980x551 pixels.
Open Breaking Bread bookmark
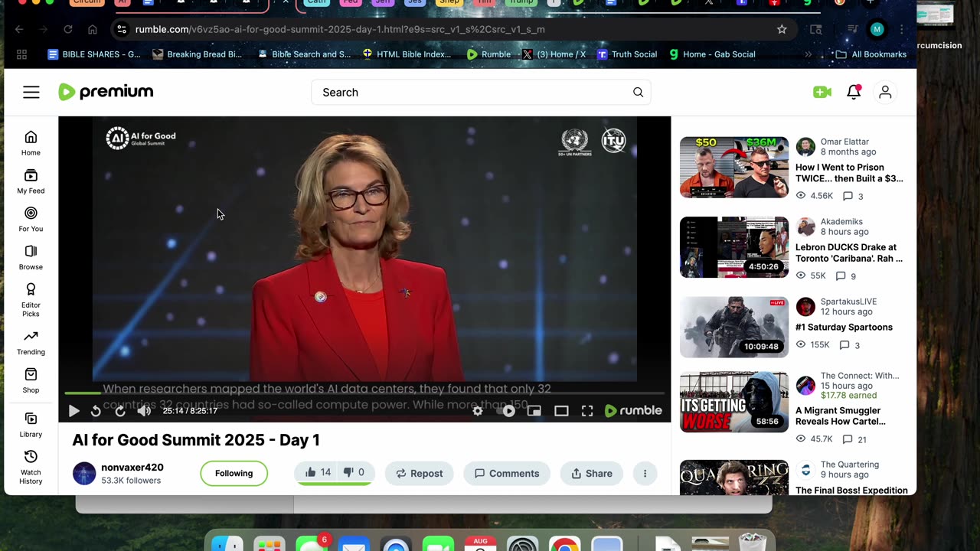[x=198, y=54]
